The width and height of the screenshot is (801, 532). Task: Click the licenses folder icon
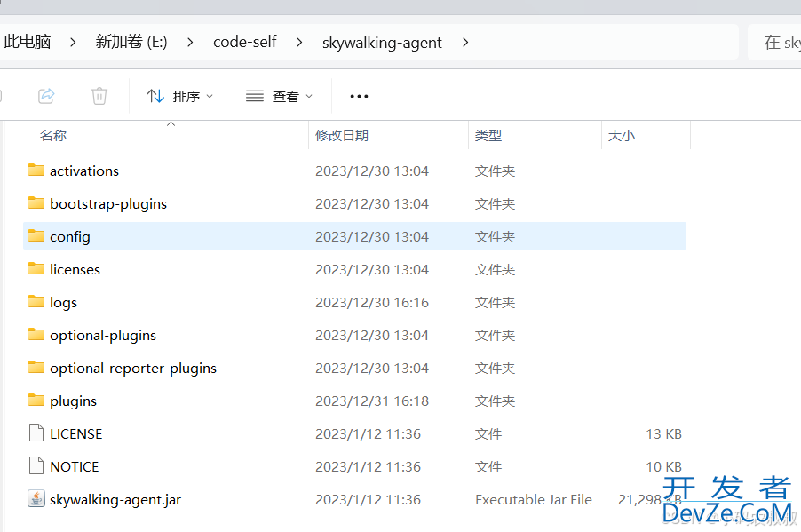[x=36, y=268]
